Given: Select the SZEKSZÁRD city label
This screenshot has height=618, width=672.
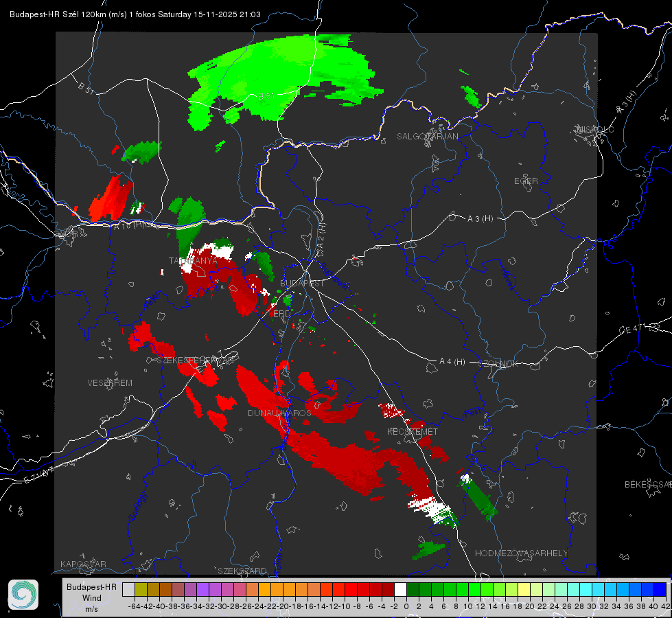Looking at the screenshot, I should click(242, 571).
